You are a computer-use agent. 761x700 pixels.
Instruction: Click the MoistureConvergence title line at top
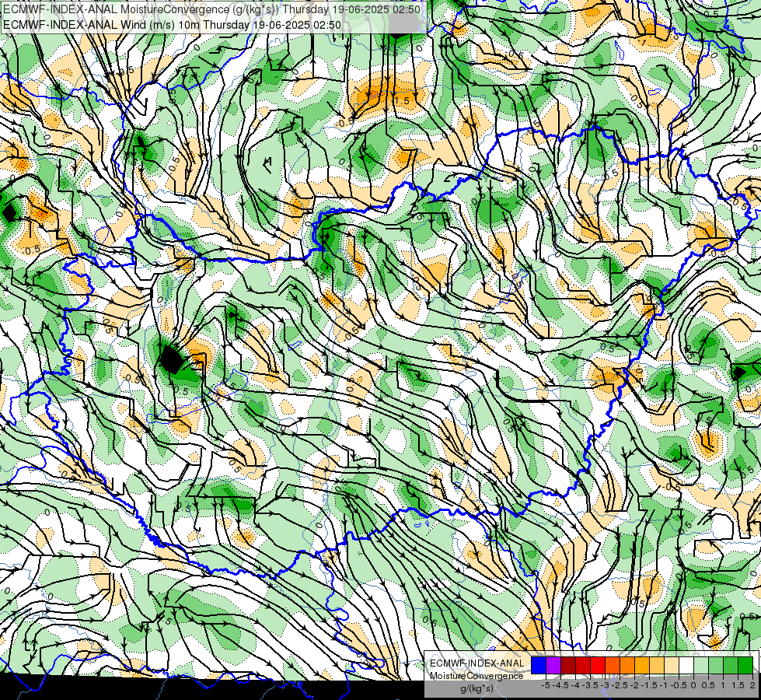pos(211,9)
